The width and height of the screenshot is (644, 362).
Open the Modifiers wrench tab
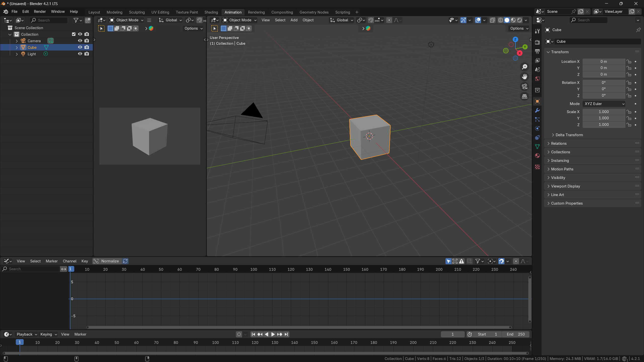[537, 110]
